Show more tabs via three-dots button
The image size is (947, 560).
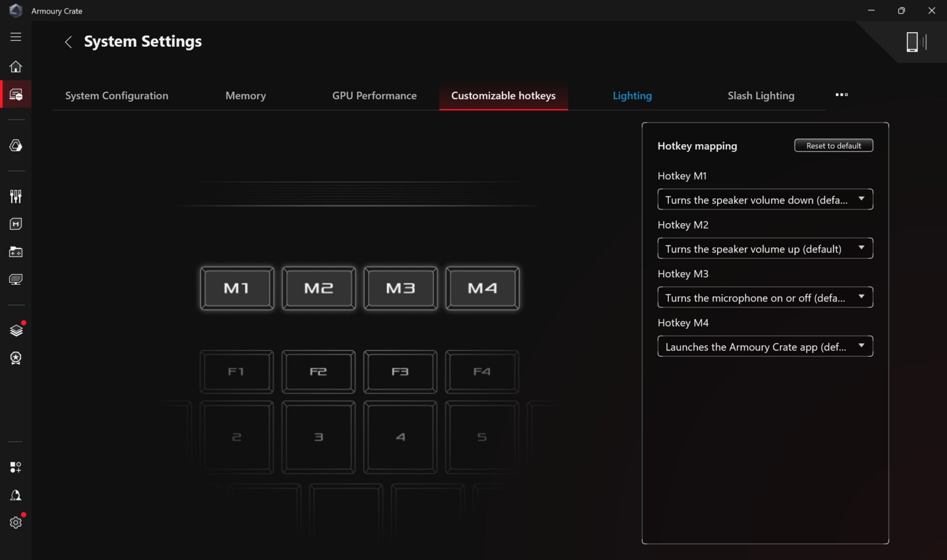(x=842, y=95)
